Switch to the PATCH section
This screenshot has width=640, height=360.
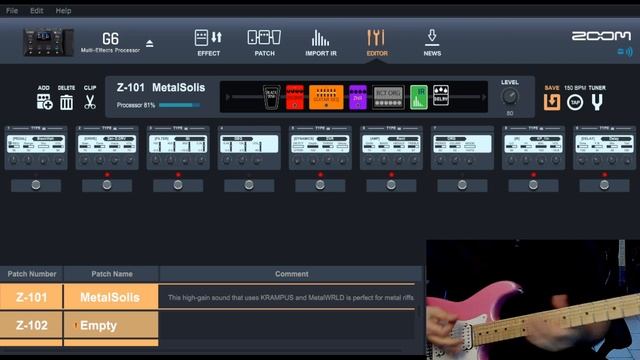264,42
